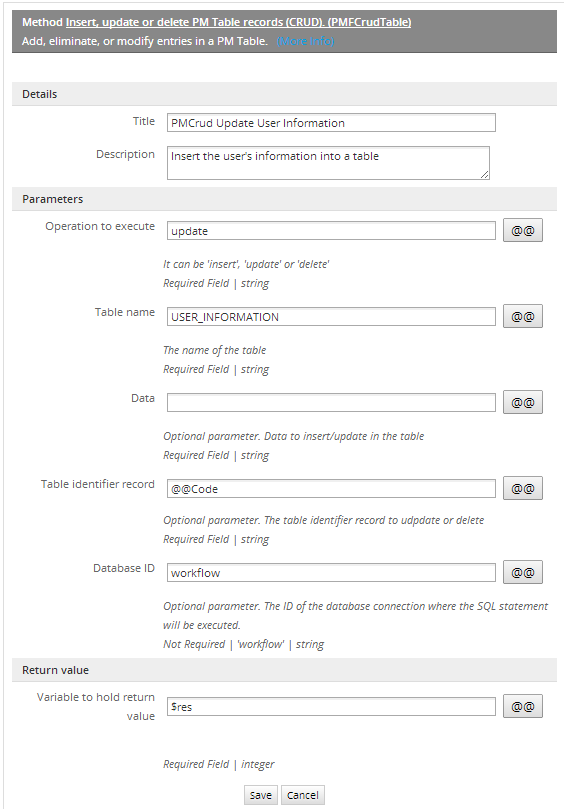Open @@ picker for Table identifier record
This screenshot has width=564, height=809.
coord(523,488)
